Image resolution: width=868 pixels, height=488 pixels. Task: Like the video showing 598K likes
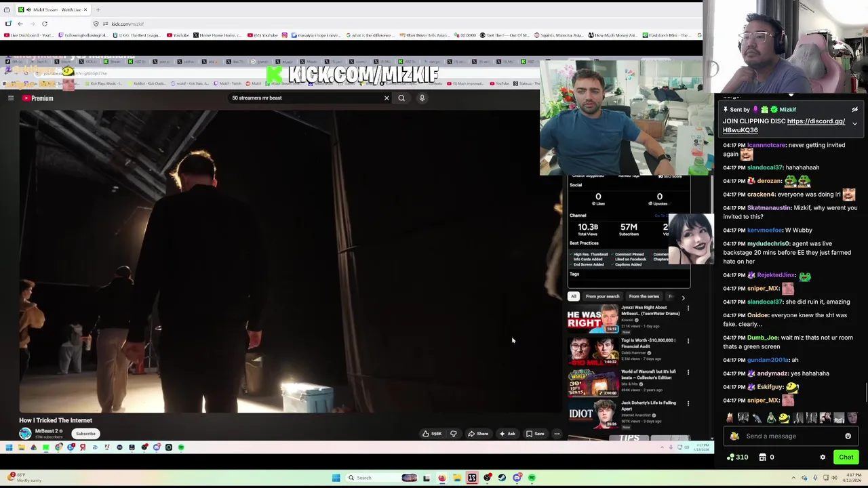432,434
